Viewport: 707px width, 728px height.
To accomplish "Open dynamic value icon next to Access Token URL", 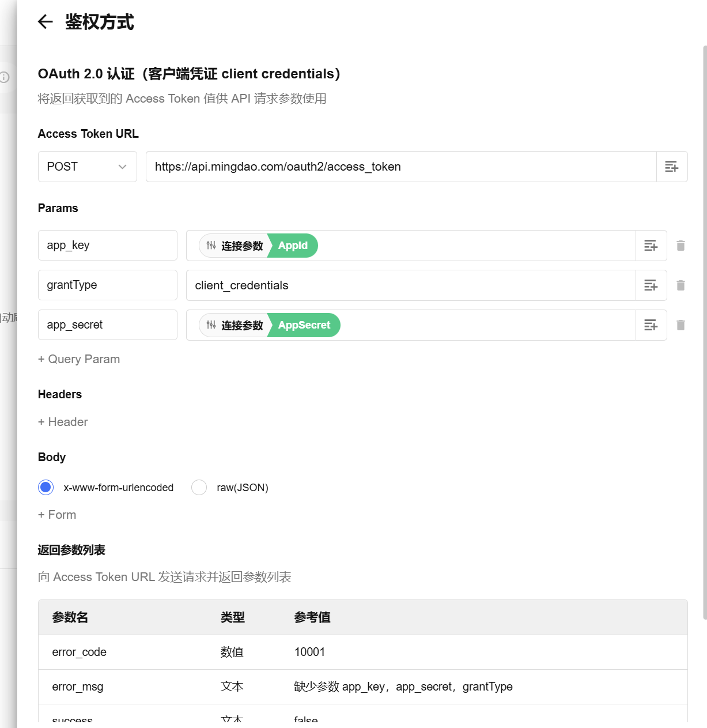I will [x=672, y=167].
